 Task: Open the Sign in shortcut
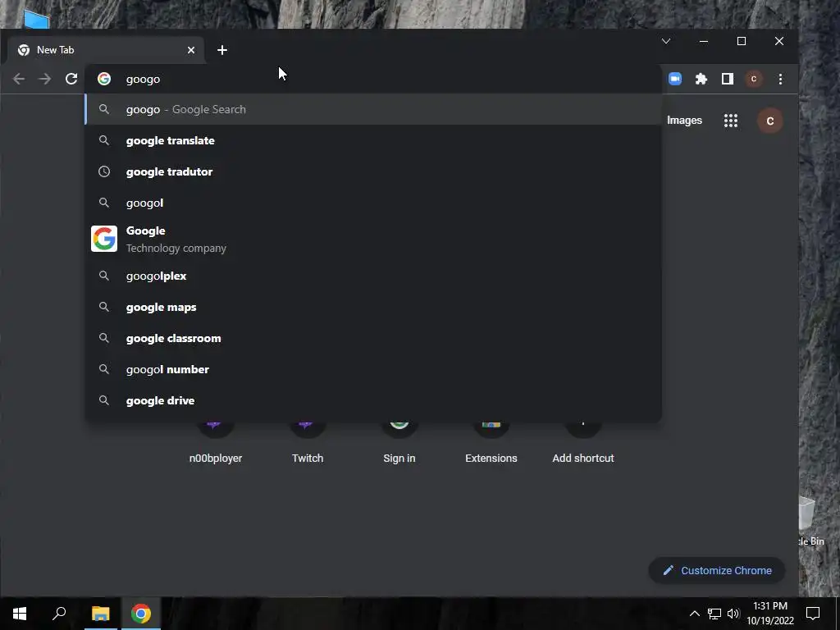point(399,442)
